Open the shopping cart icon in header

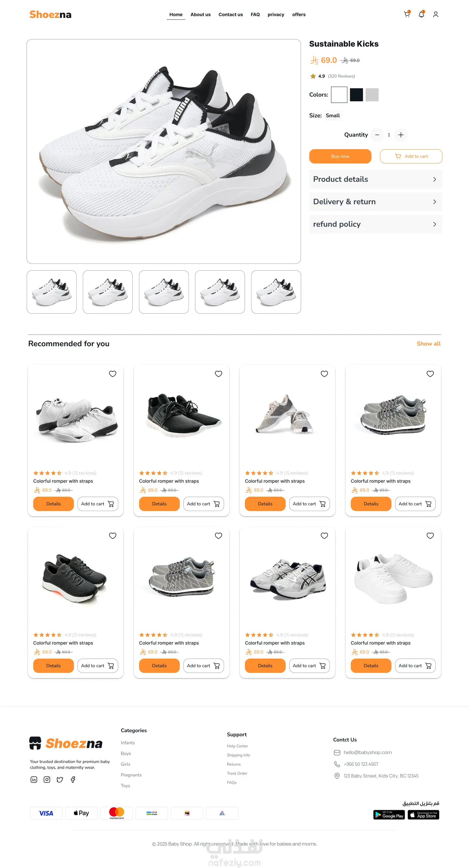coord(407,14)
